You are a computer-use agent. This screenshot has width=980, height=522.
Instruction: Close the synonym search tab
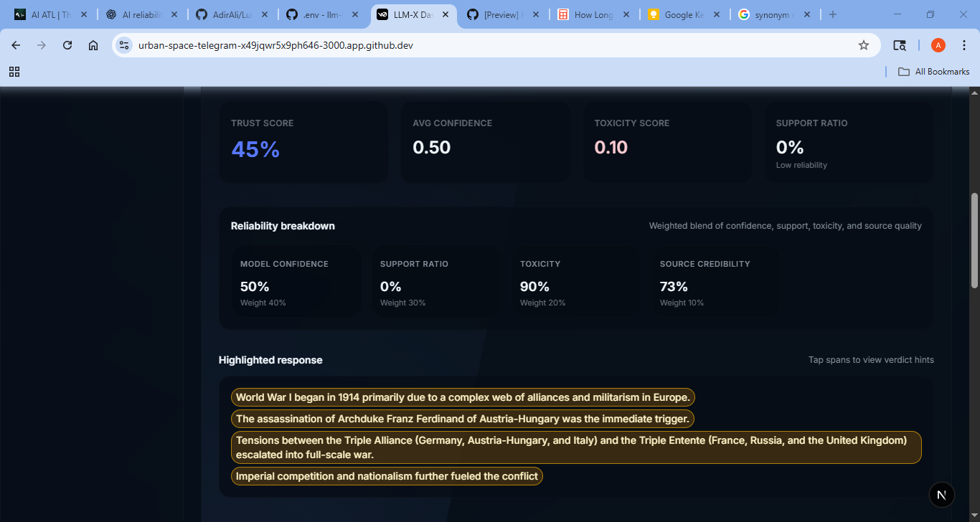coord(807,14)
